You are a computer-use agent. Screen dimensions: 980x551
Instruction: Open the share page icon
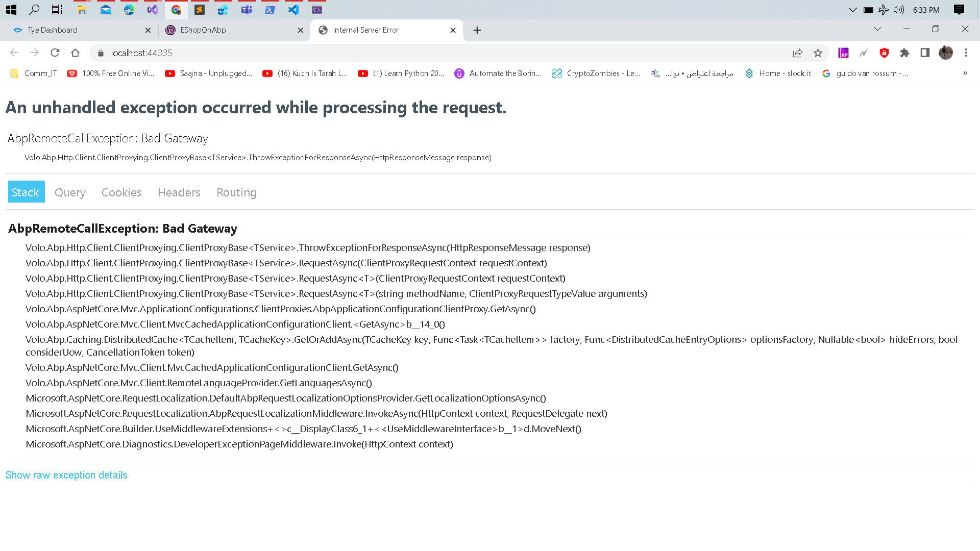(x=797, y=53)
